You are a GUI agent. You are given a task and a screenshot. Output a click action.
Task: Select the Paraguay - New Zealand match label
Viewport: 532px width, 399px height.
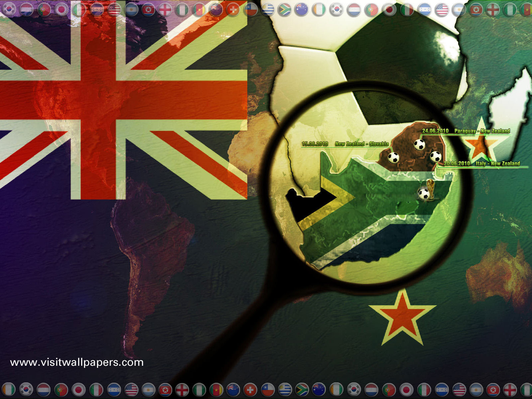[482, 131]
